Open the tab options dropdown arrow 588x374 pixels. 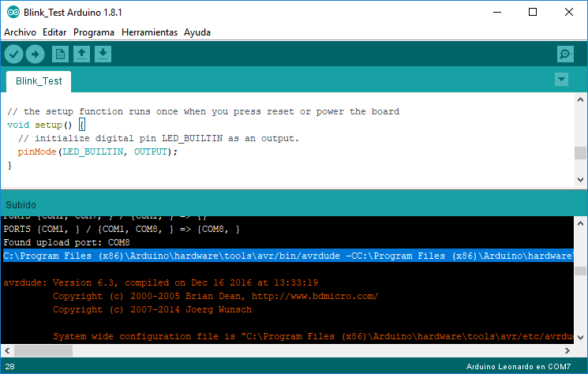coord(561,80)
